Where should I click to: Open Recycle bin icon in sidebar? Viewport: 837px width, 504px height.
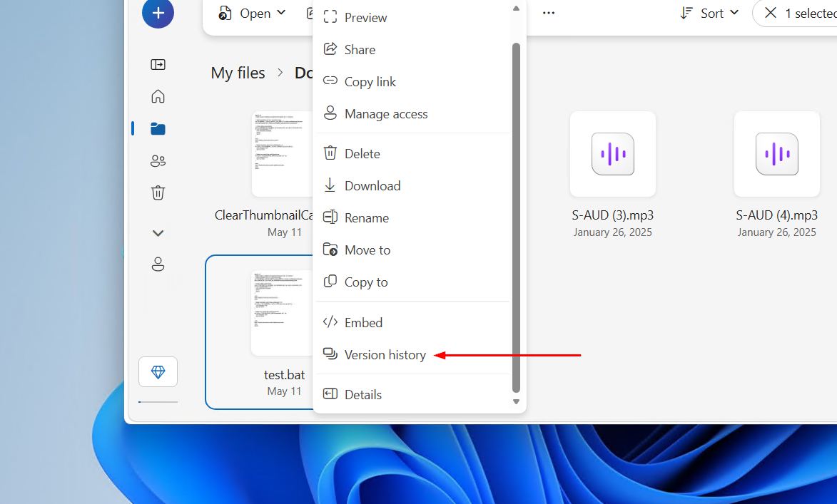coord(158,192)
